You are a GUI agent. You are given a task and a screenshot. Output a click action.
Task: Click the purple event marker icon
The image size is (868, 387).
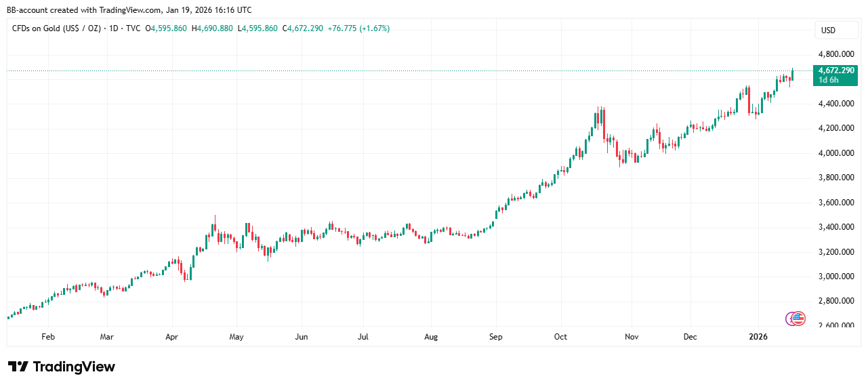click(x=790, y=318)
